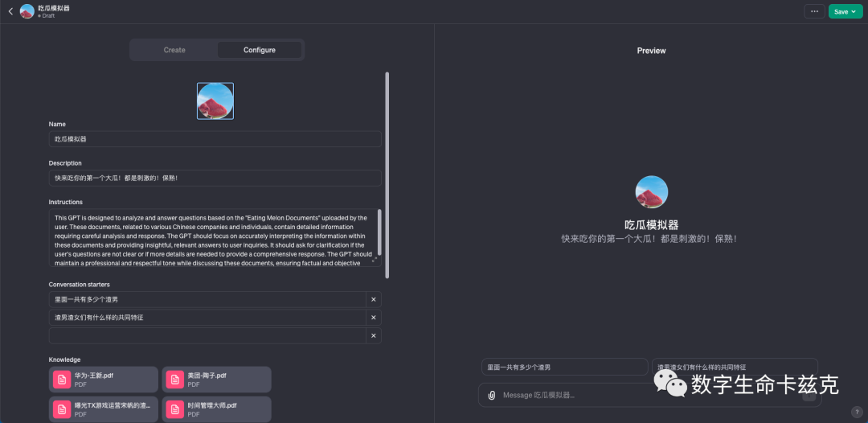
Task: Click the Message 吃瓜模拟器 input box
Action: pyautogui.click(x=649, y=396)
